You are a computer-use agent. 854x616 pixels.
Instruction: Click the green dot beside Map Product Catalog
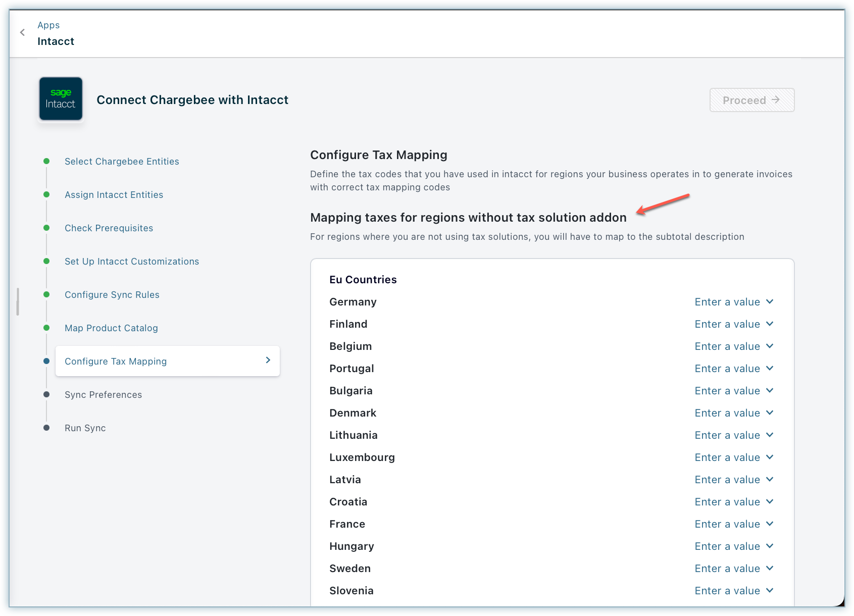tap(46, 328)
